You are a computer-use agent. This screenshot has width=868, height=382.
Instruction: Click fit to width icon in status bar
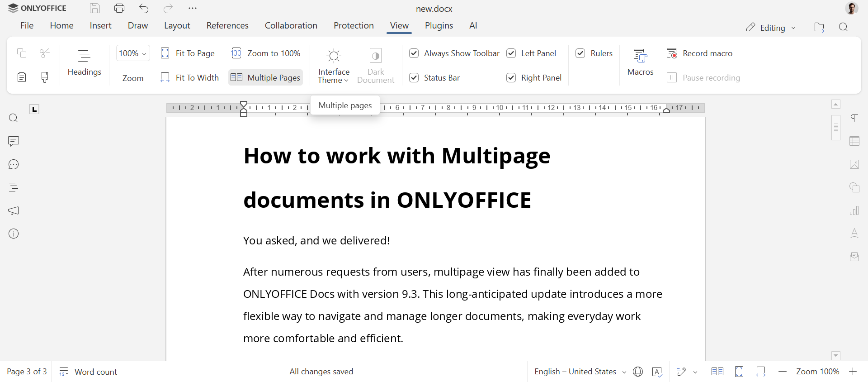(761, 372)
